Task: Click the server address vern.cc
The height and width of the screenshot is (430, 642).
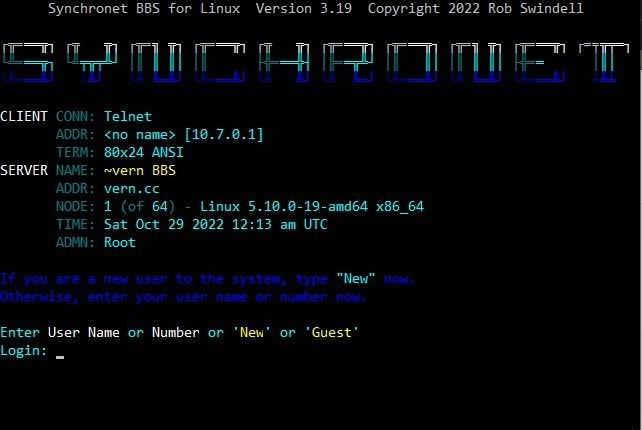Action: click(x=131, y=189)
